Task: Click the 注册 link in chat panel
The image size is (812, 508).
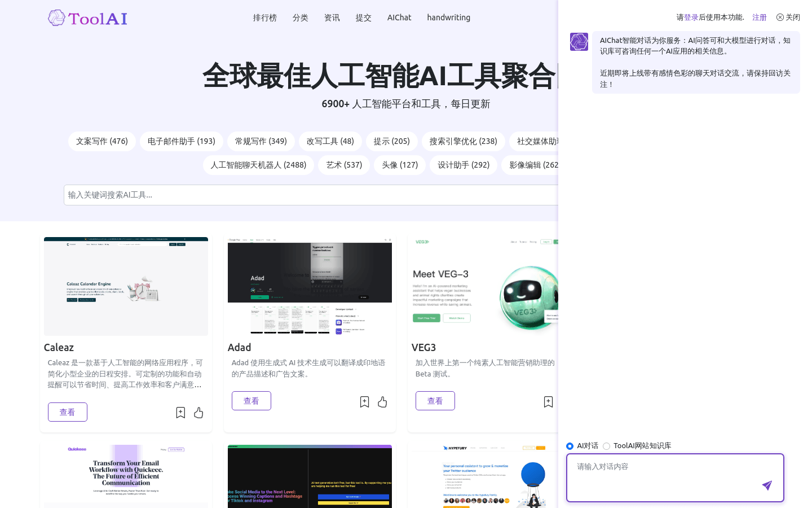Action: (x=760, y=17)
